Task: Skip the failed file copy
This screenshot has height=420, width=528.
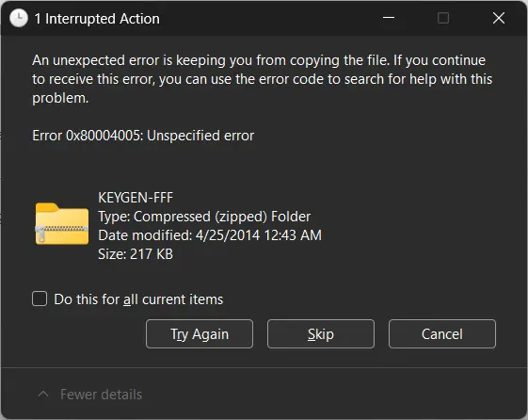Action: point(321,333)
